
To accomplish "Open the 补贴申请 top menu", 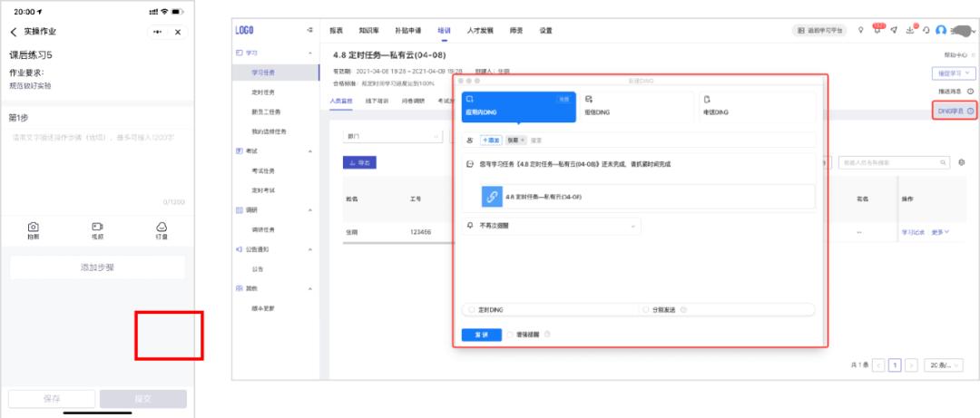I will point(408,30).
